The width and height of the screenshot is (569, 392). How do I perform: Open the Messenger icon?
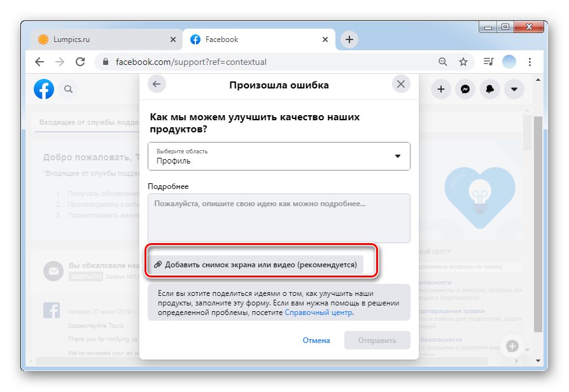(x=465, y=89)
